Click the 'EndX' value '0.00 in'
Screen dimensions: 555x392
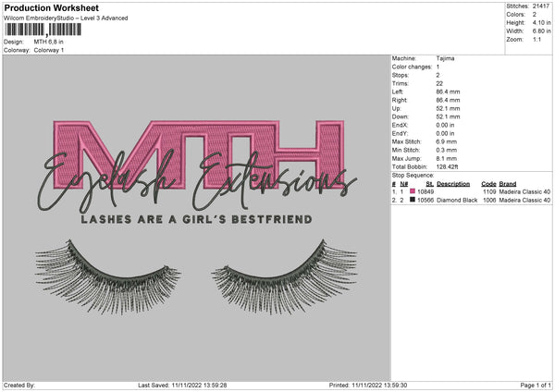pyautogui.click(x=445, y=125)
